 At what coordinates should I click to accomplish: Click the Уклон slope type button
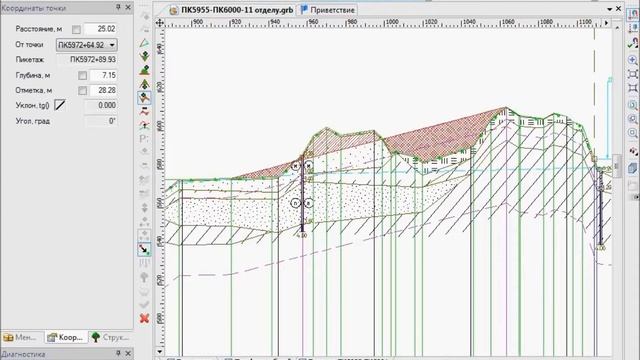click(x=60, y=105)
